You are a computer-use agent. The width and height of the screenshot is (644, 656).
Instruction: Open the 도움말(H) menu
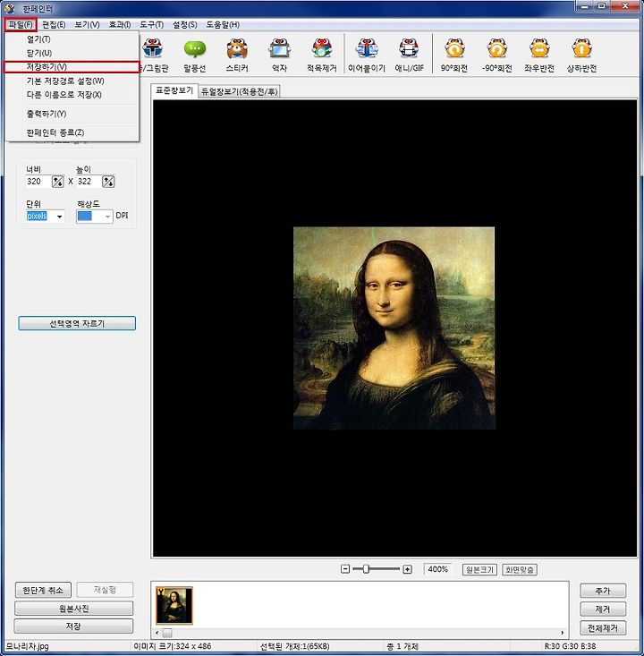coord(223,25)
